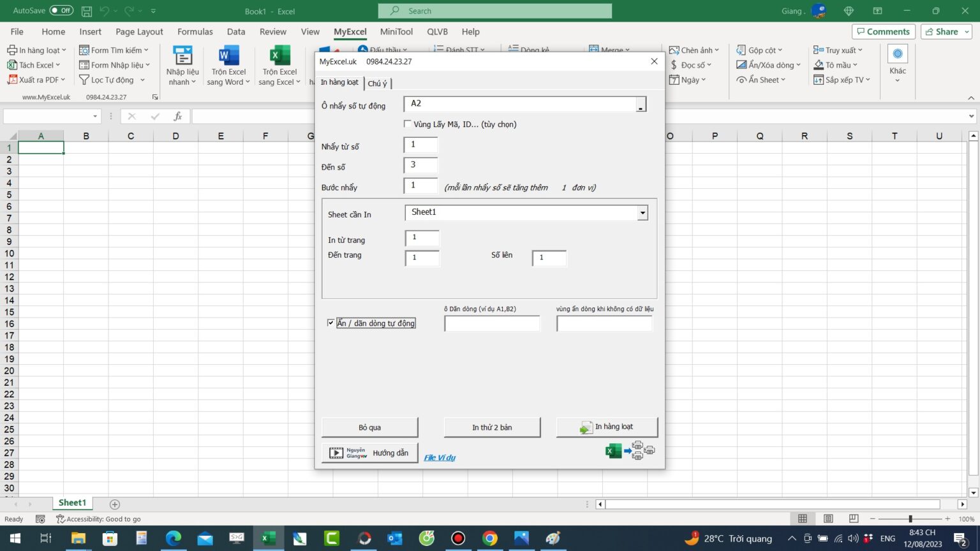This screenshot has width=980, height=551.
Task: Uncheck Ẩn / dãn dòng tự động
Action: tap(330, 323)
